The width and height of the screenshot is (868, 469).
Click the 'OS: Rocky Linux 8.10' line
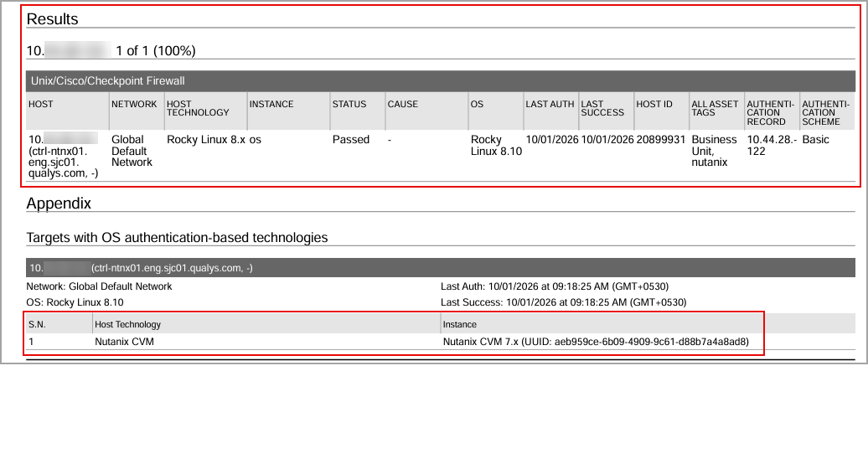(x=75, y=302)
